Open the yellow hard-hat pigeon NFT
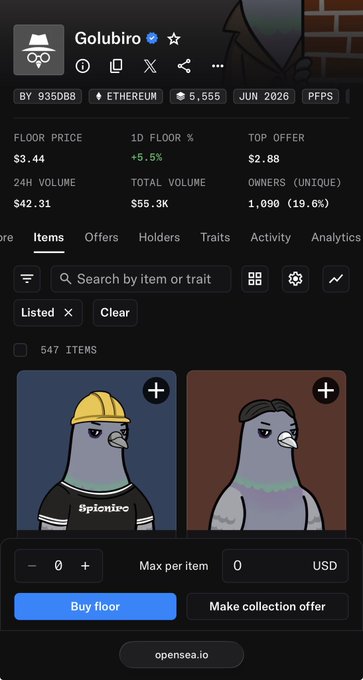This screenshot has width=363, height=680. tap(97, 450)
